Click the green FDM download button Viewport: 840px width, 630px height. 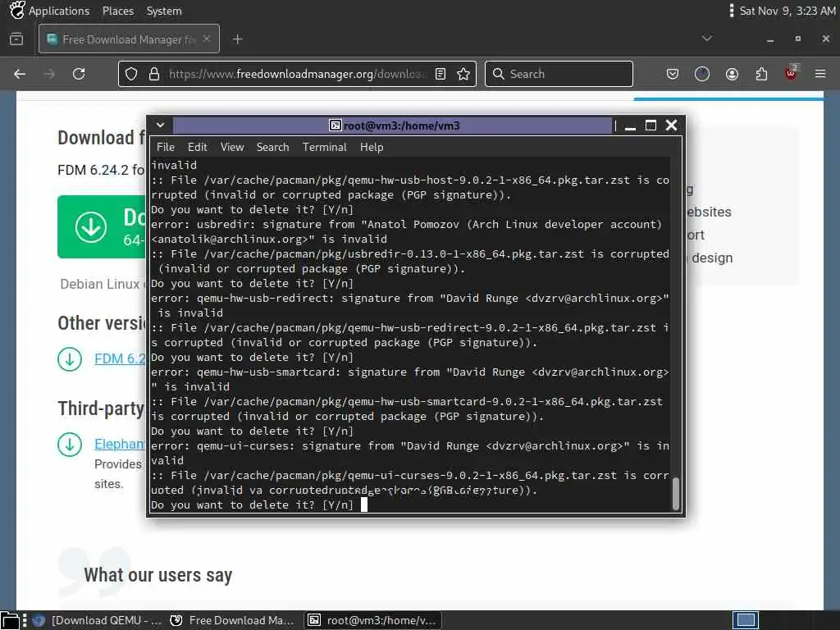pos(102,226)
